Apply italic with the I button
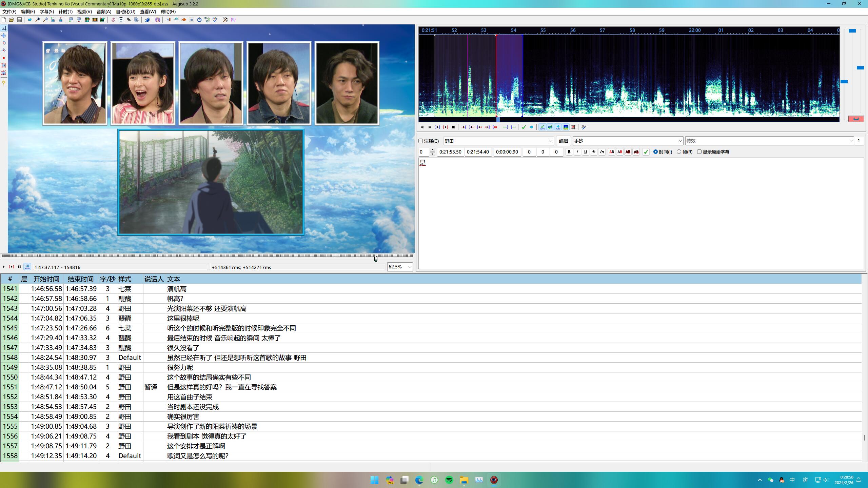Screen dimensions: 868x488 (x=577, y=152)
